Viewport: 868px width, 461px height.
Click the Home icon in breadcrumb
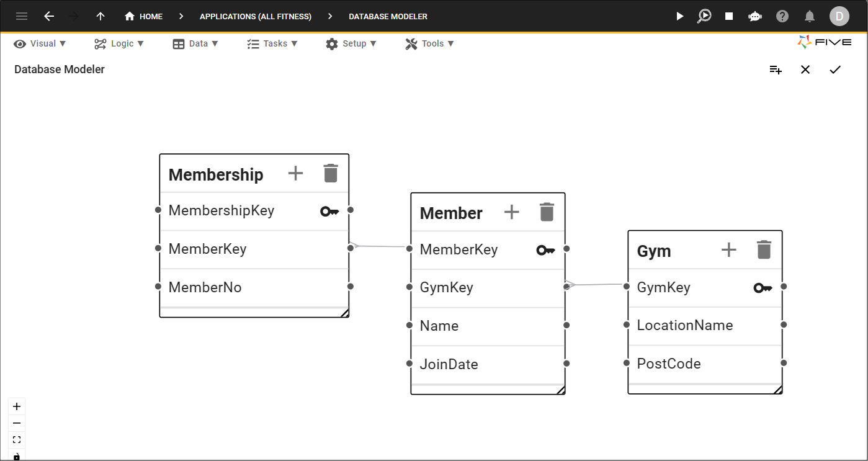coord(130,16)
